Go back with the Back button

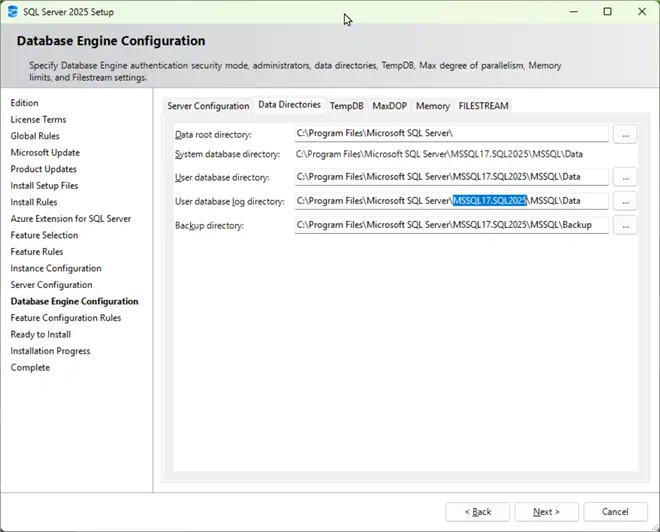477,512
